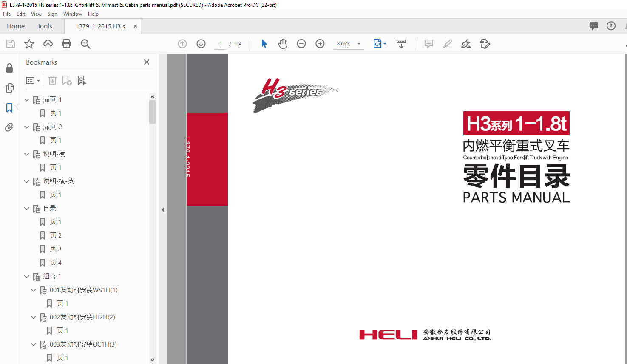The image size is (627, 364).
Task: Open the View menu
Action: click(x=36, y=14)
